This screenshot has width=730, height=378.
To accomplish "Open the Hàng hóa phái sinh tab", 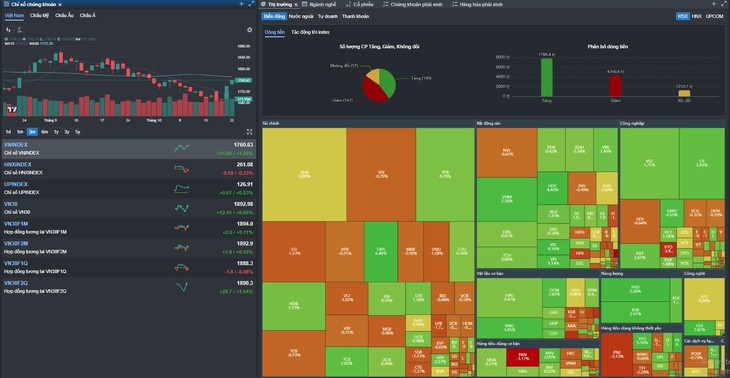I will coord(477,4).
